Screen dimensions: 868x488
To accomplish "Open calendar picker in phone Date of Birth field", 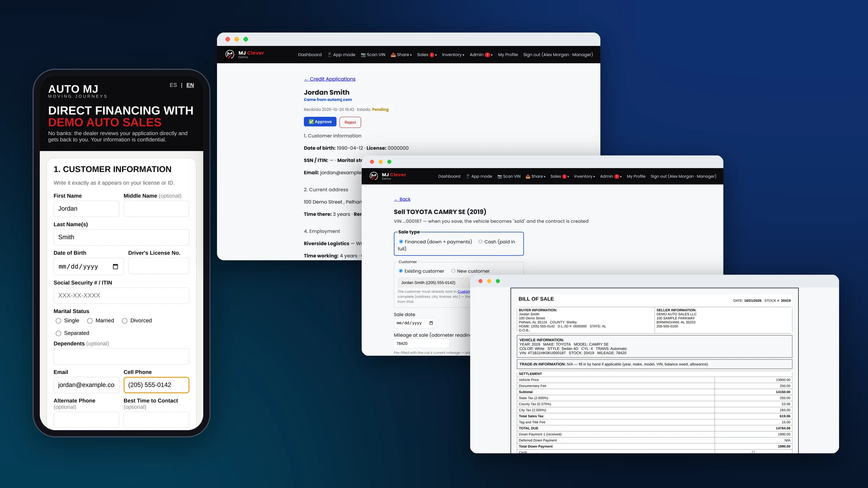I will 115,266.
